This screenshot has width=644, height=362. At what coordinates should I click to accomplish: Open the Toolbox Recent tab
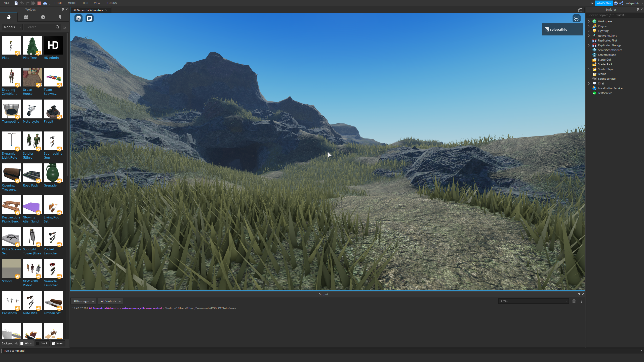point(43,17)
